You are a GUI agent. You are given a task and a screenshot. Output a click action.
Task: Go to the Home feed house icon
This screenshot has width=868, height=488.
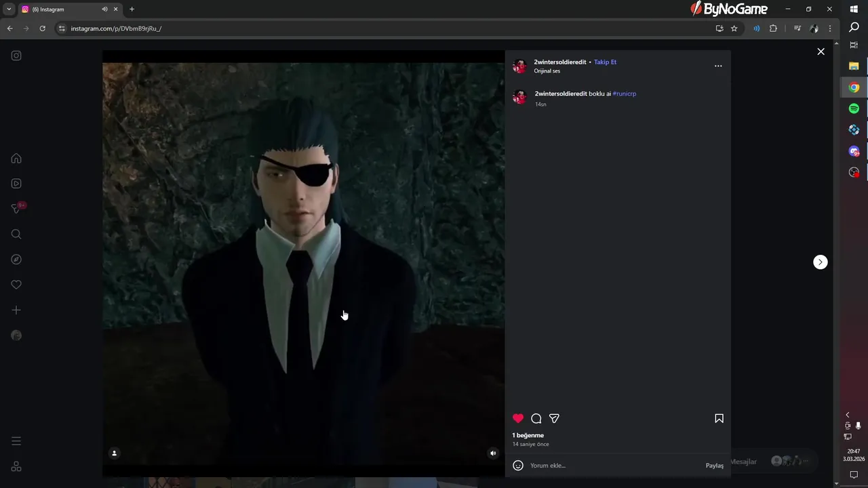16,159
